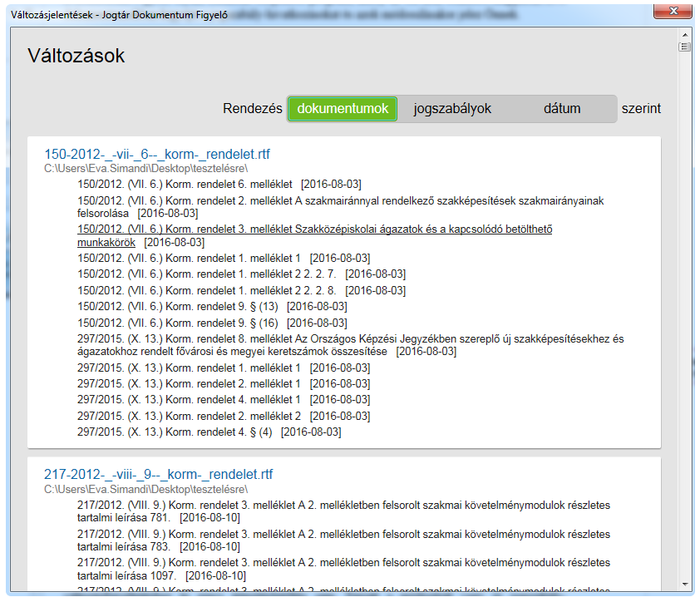Click the scrollbar up arrow
The height and width of the screenshot is (602, 700).
click(685, 35)
